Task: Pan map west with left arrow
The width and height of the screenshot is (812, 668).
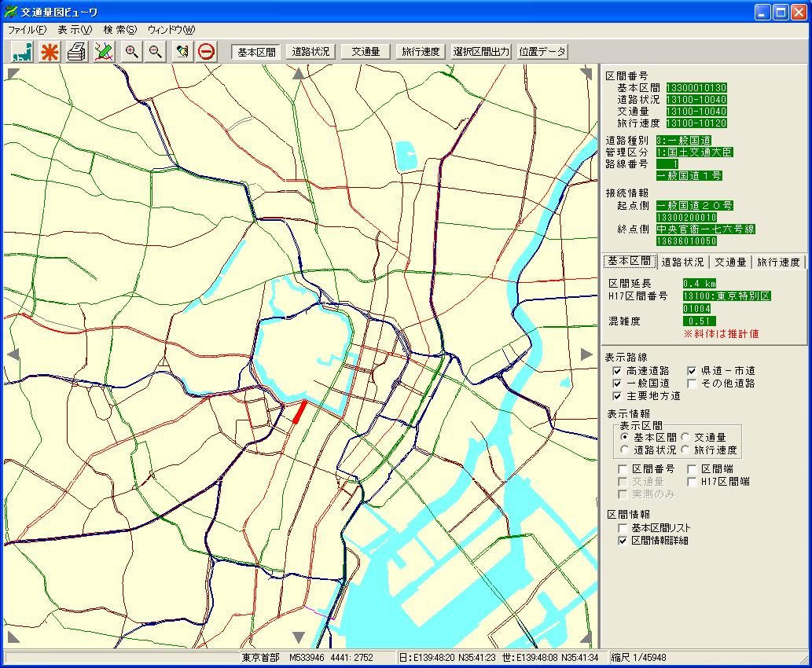Action: click(13, 354)
